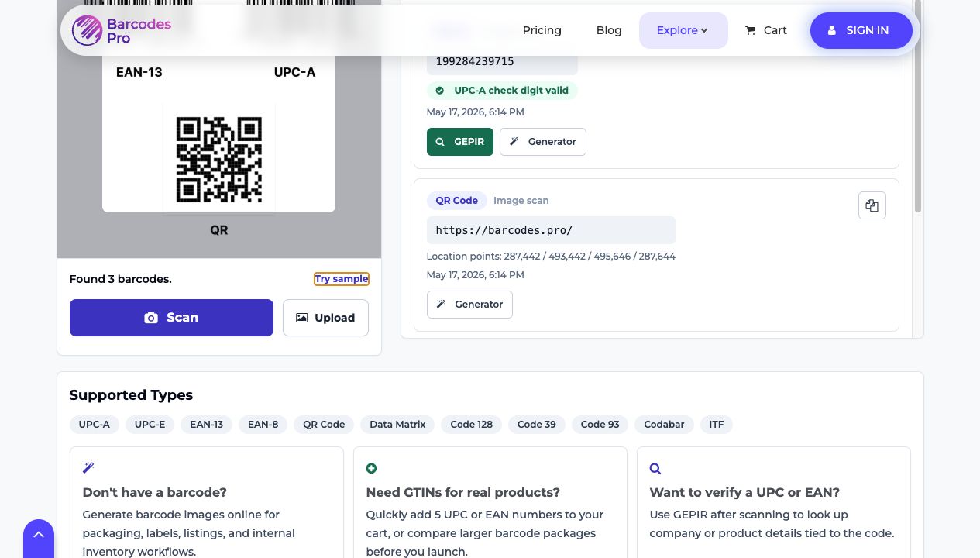Click the Try sample link
This screenshot has width=980, height=558.
(x=342, y=279)
